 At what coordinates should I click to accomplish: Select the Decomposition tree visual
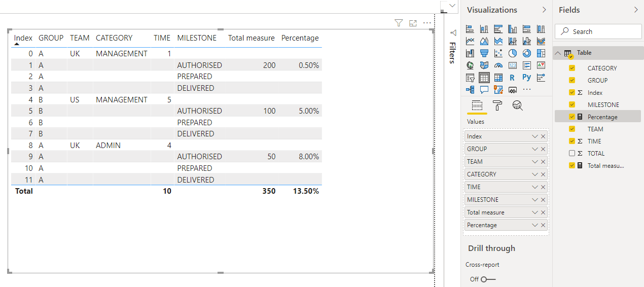470,90
